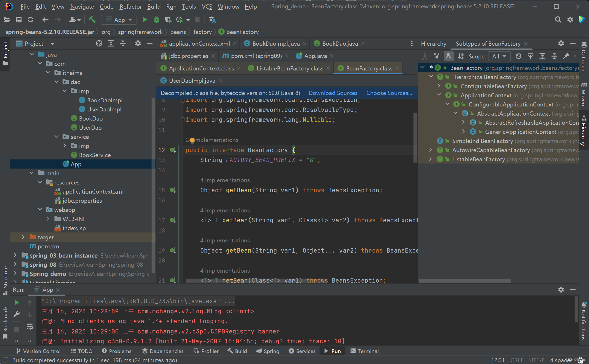Run App with coverage shield icon
Viewport: 589px width, 364px height.
pyautogui.click(x=168, y=20)
